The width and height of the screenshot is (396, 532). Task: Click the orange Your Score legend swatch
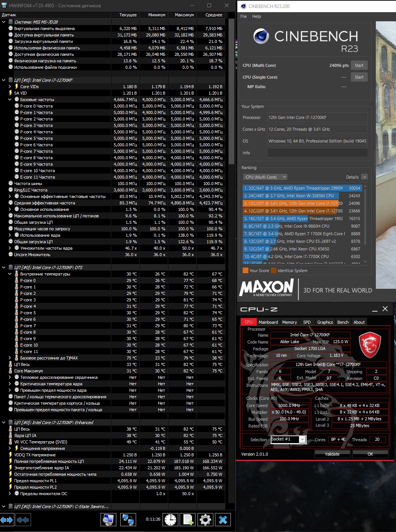(x=245, y=271)
